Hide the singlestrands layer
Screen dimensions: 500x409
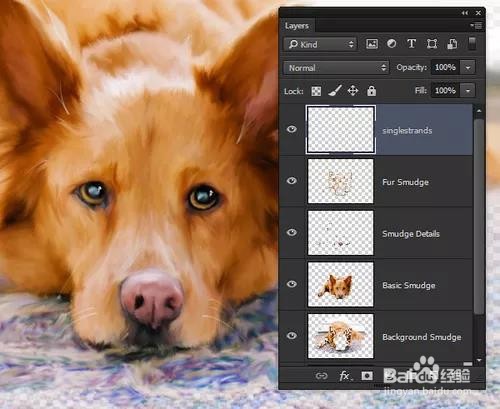point(292,129)
